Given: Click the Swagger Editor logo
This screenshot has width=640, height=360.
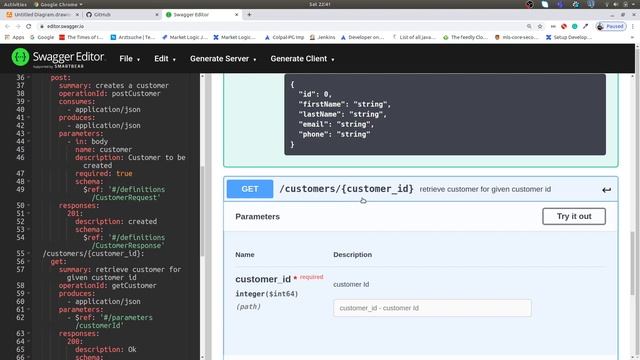Looking at the screenshot, I should tap(58, 58).
